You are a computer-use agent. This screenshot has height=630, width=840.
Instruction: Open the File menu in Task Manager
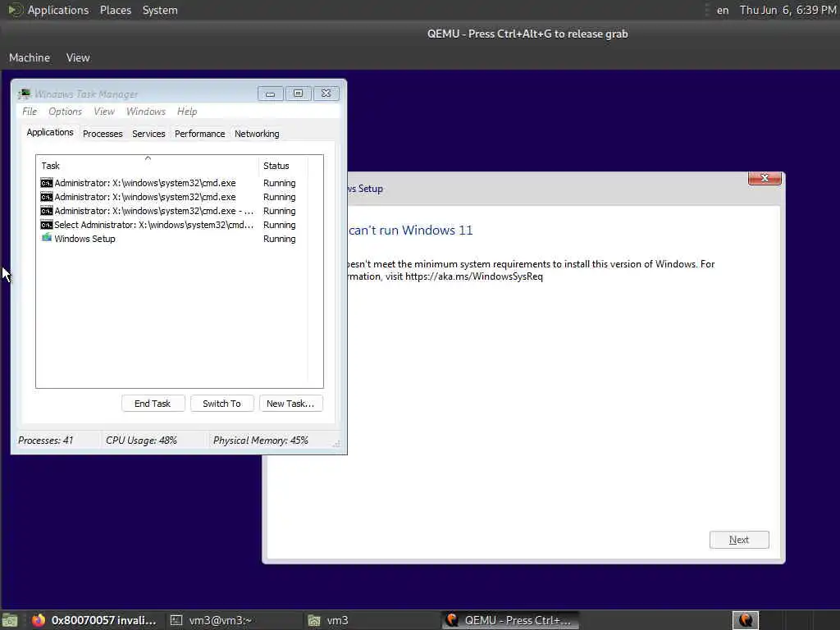[x=30, y=112]
